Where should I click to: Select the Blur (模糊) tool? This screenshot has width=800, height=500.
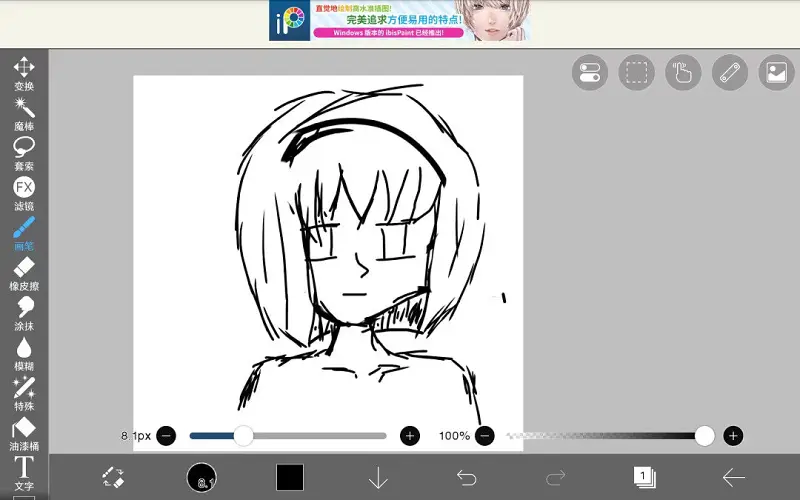tap(24, 354)
